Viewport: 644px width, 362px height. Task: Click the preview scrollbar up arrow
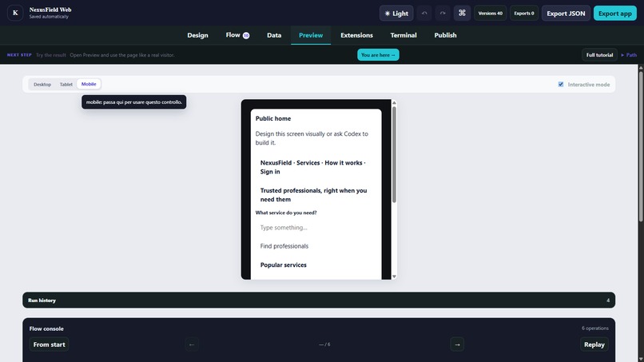[x=394, y=103]
